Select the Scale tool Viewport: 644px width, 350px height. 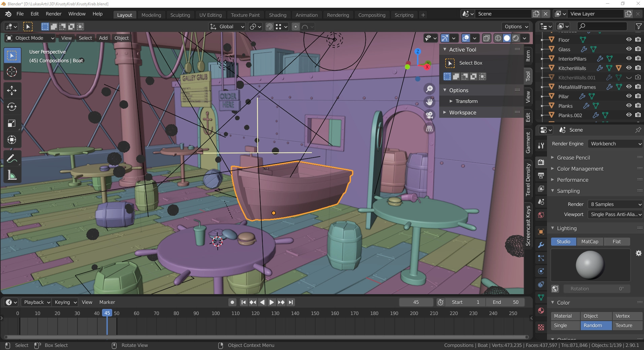[x=12, y=124]
